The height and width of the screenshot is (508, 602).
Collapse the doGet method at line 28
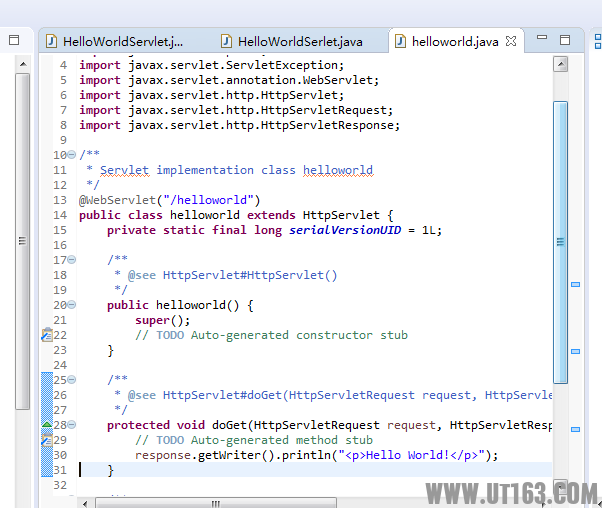[x=71, y=425]
